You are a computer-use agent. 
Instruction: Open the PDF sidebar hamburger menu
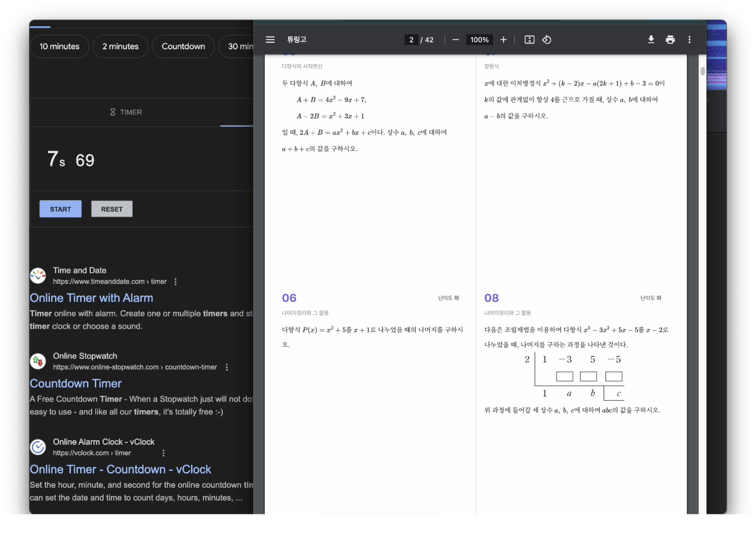click(x=270, y=40)
